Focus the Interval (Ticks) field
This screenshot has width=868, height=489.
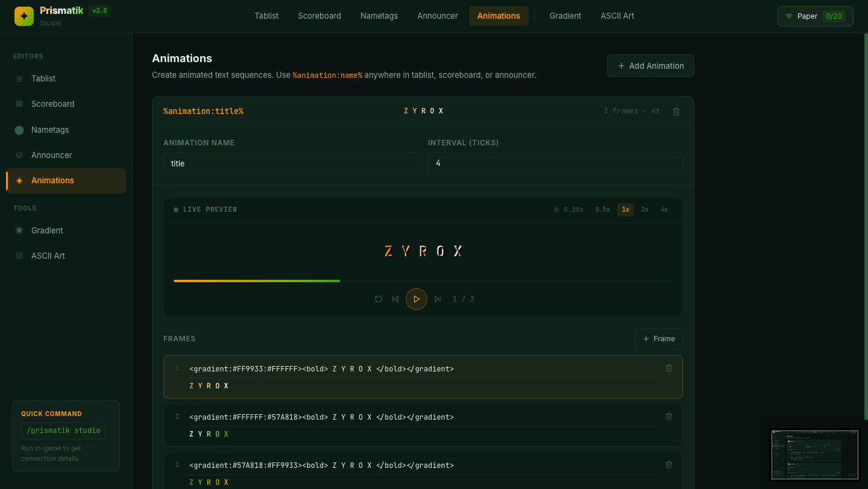(555, 163)
